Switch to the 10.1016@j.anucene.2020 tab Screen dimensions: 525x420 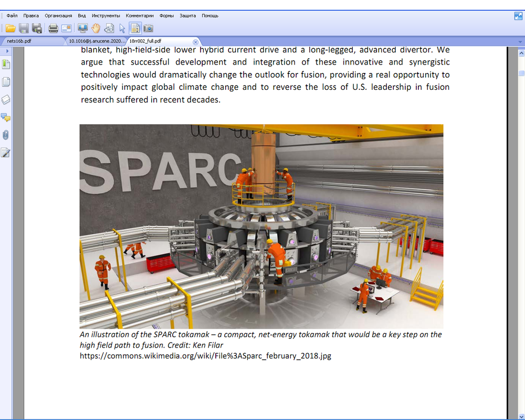(97, 41)
